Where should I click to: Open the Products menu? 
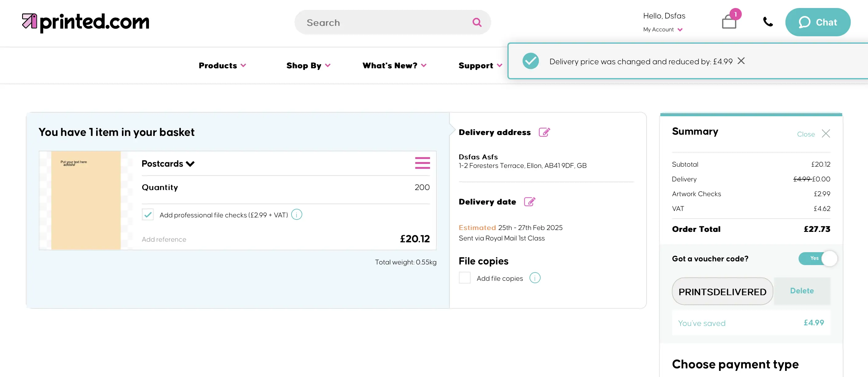click(222, 65)
